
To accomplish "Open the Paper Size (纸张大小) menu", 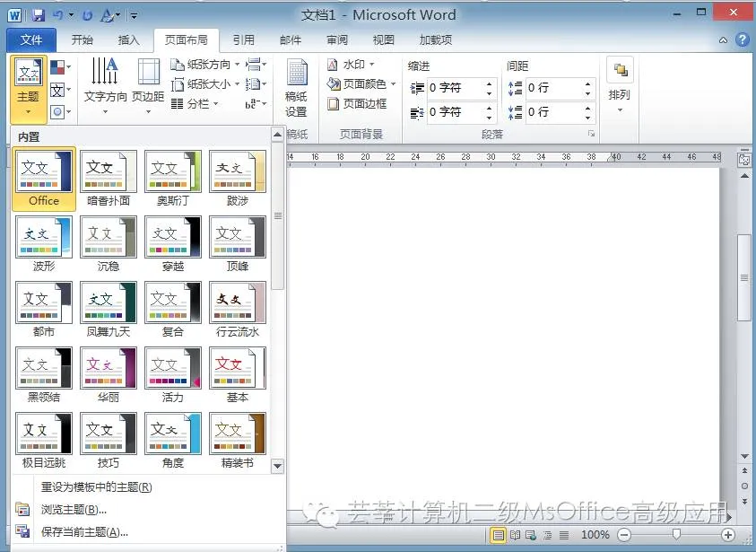I will [x=205, y=84].
